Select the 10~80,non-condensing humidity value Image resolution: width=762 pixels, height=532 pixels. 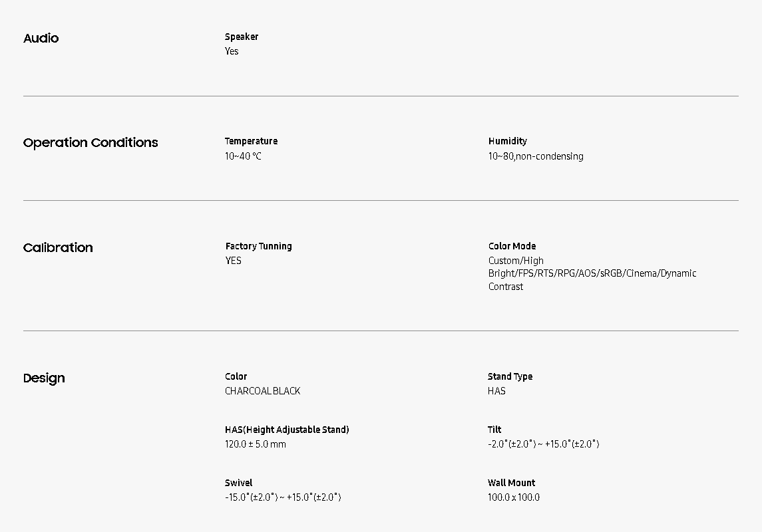pos(536,156)
